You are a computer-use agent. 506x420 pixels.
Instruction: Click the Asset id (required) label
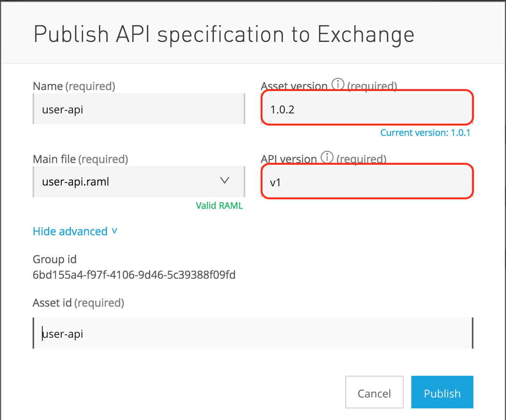tap(78, 303)
